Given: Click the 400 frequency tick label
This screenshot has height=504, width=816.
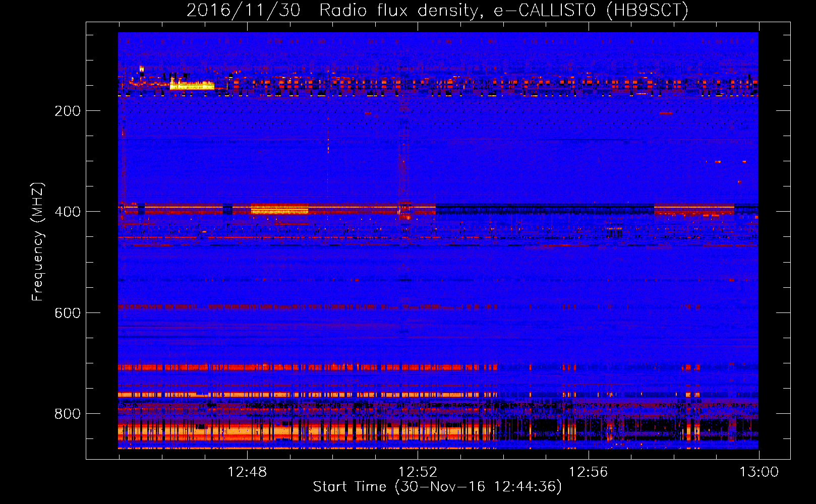Looking at the screenshot, I should click(68, 212).
